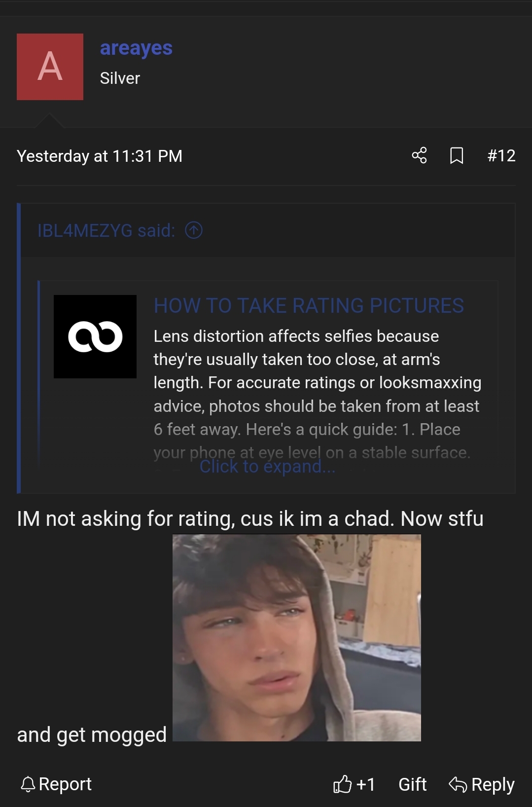Click the infinity logo thumbnail in the quote
Image resolution: width=532 pixels, height=807 pixels.
[x=95, y=336]
